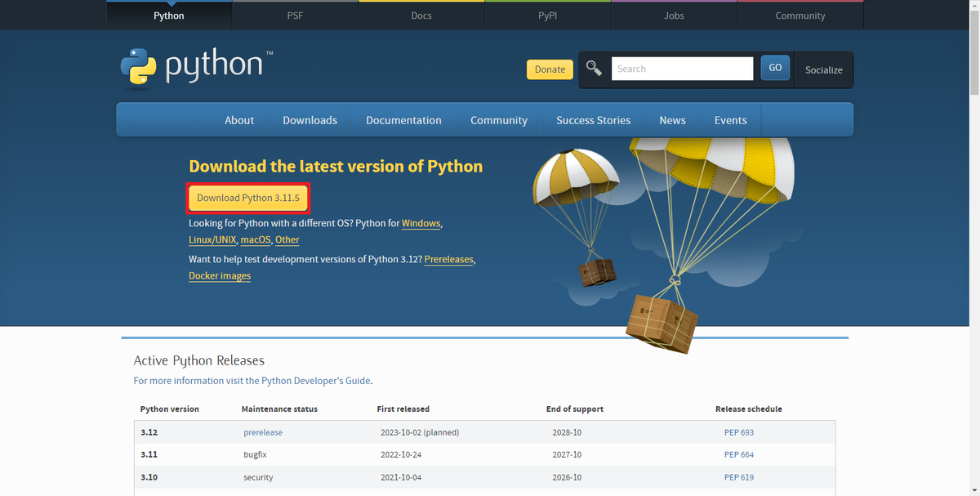This screenshot has height=496, width=980.
Task: Open the Success Stories menu
Action: click(594, 120)
